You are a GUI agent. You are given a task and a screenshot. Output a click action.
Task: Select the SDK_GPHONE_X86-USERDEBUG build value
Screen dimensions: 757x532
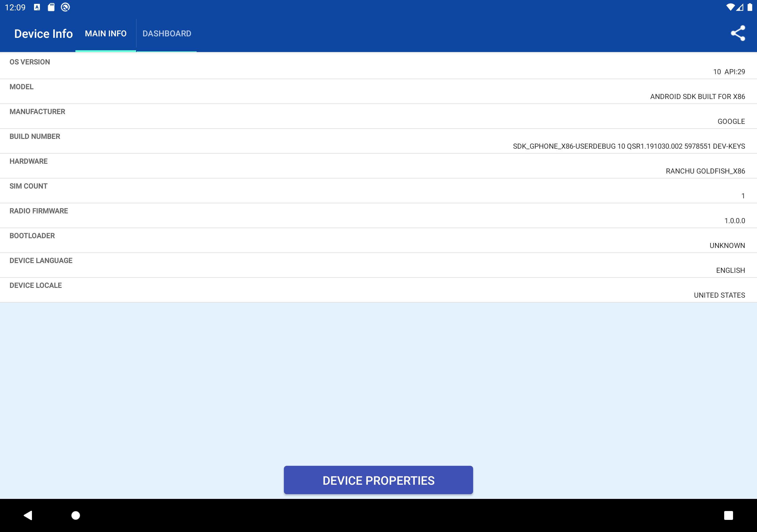[629, 146]
